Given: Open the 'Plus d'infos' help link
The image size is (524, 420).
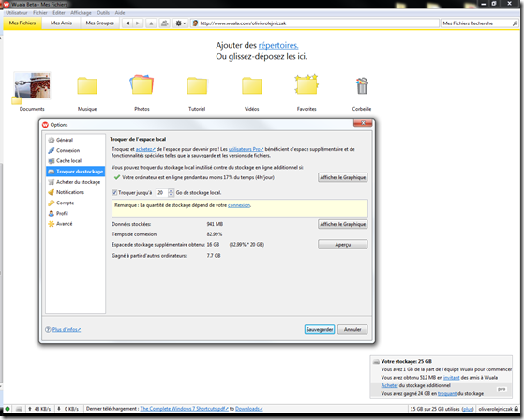Looking at the screenshot, I should (x=67, y=329).
